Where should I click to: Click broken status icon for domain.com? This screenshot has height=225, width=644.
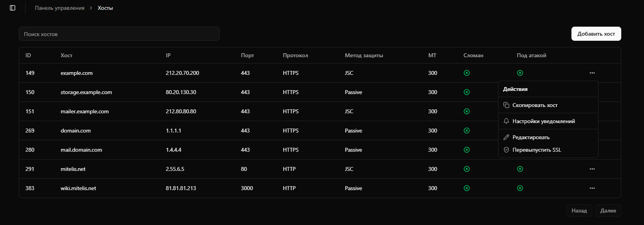[x=467, y=131]
